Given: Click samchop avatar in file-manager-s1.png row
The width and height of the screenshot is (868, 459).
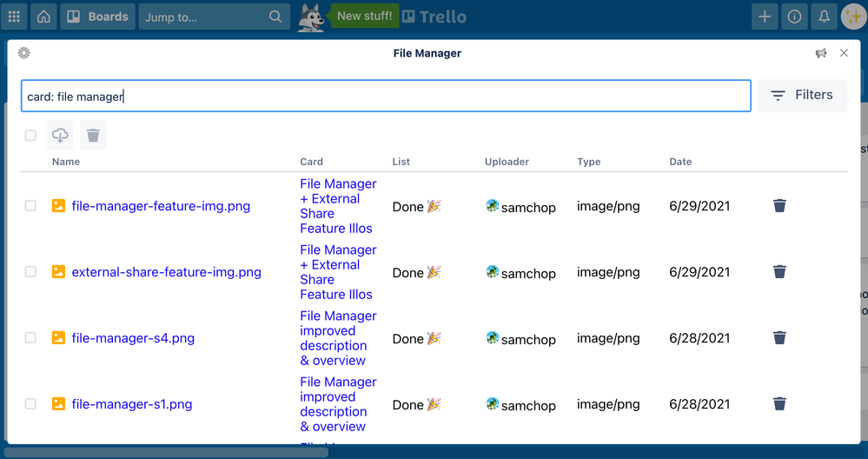Looking at the screenshot, I should [492, 403].
